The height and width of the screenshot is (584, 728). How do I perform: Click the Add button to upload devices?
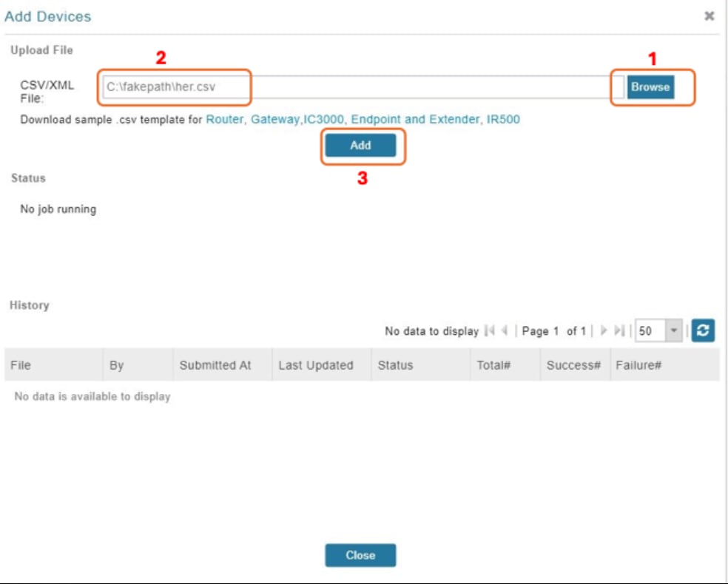(x=360, y=145)
